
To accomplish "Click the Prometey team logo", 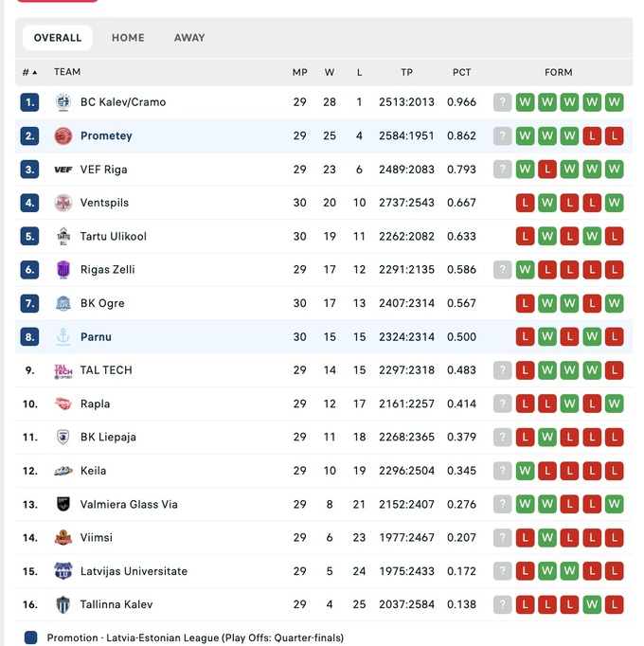I will (x=63, y=135).
